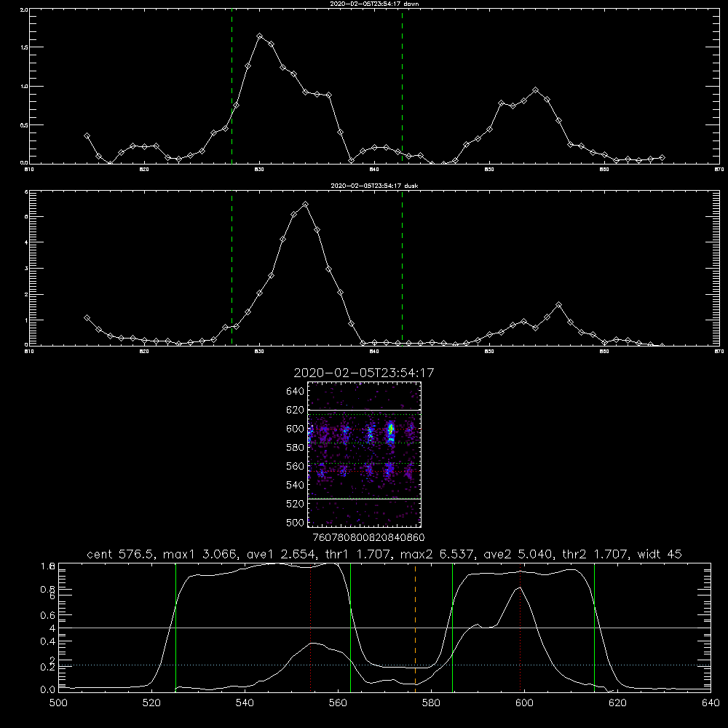Select the 'widt 45' statistic text

coord(660,554)
